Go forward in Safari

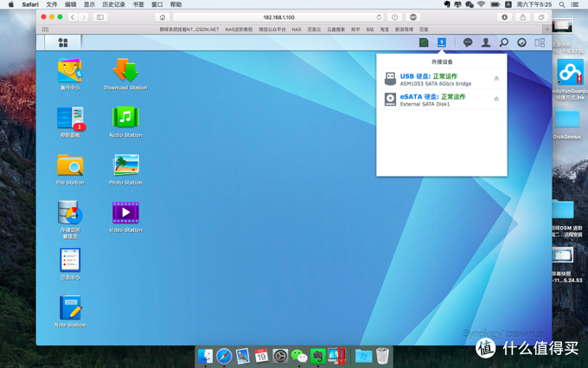pyautogui.click(x=84, y=17)
